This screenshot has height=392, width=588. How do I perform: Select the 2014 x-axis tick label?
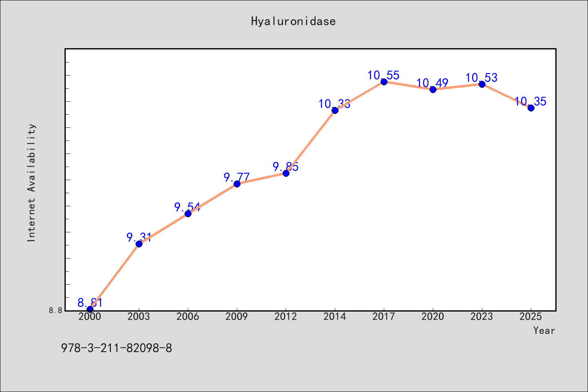335,316
